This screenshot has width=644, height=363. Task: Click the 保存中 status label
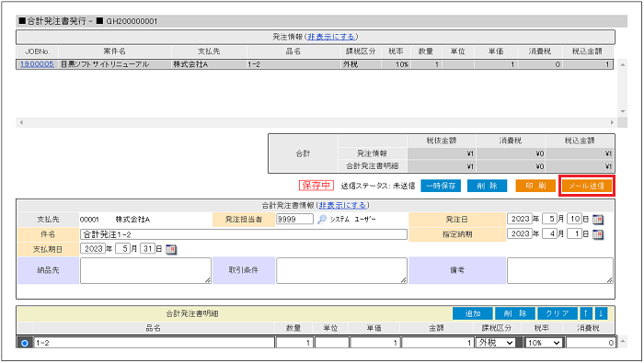tap(316, 186)
